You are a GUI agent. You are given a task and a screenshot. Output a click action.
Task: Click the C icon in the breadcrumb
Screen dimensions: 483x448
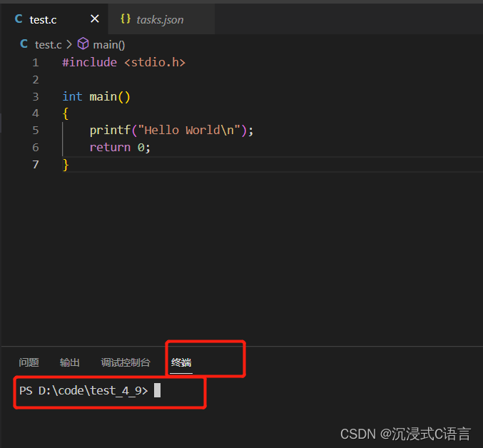click(x=24, y=44)
